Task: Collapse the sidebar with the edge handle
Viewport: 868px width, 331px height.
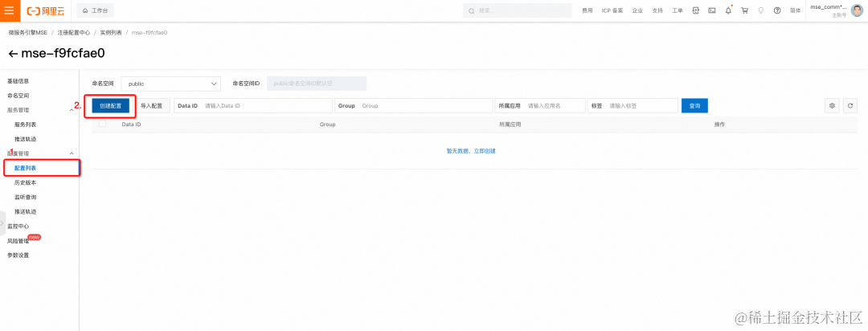Action: coord(2,223)
